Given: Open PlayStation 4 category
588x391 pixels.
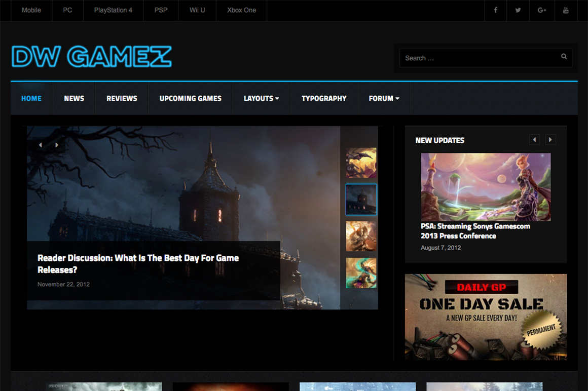Looking at the screenshot, I should [x=113, y=10].
